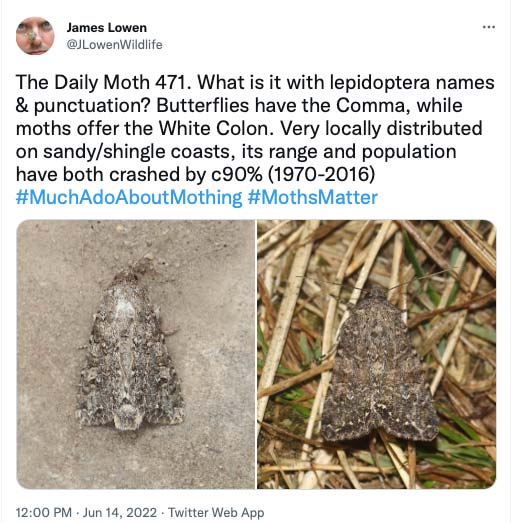Visit the @JLowenWildlife handle profile
The width and height of the screenshot is (511, 523).
(114, 45)
